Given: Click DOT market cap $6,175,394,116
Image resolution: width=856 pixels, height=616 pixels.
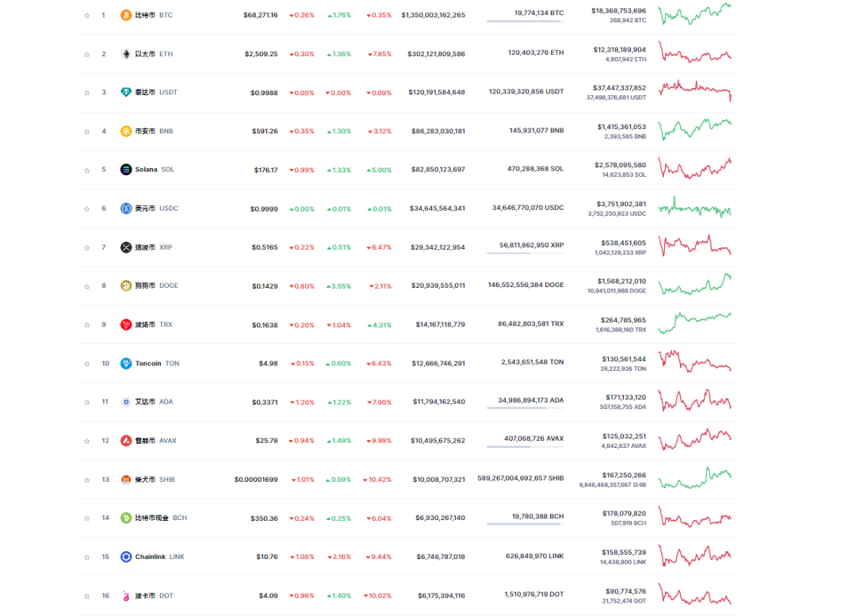Looking at the screenshot, I should 441,596.
